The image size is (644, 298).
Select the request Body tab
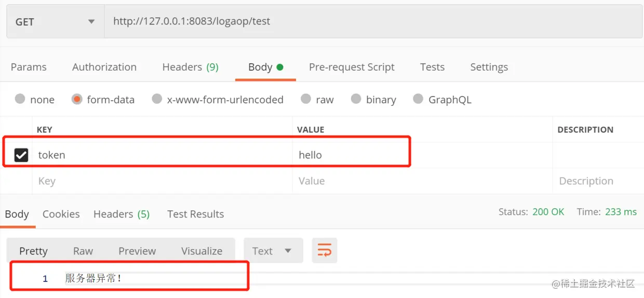tap(265, 67)
